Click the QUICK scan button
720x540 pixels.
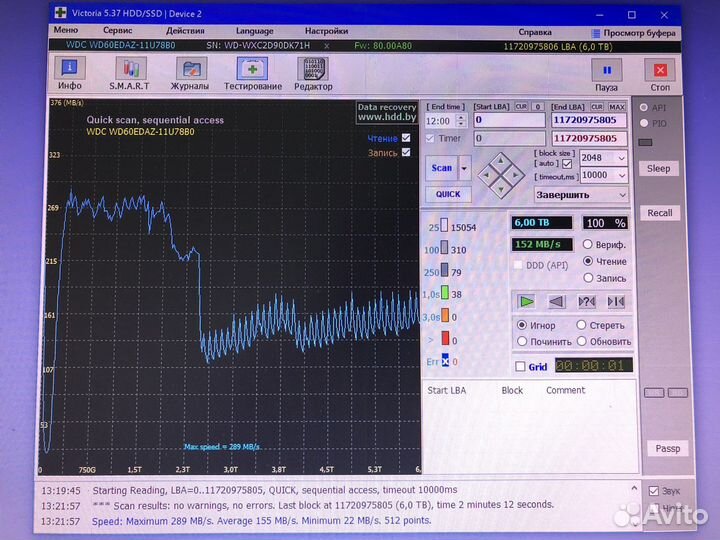tap(448, 195)
